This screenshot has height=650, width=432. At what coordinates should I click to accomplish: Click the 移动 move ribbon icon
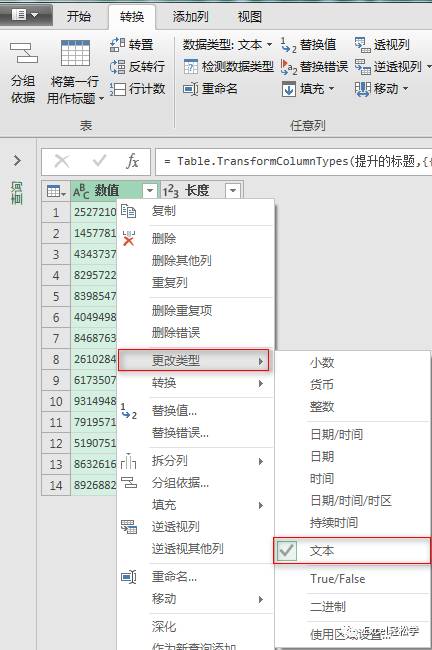point(362,89)
